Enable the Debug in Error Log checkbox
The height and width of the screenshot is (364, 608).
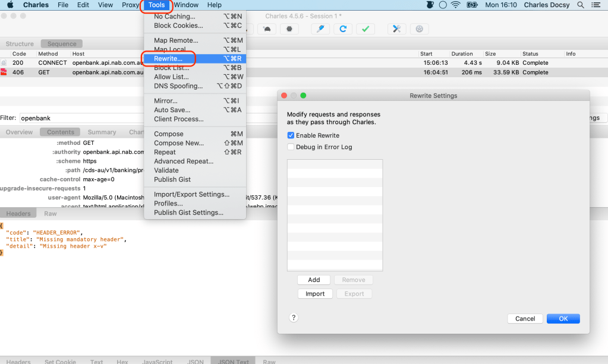click(291, 147)
